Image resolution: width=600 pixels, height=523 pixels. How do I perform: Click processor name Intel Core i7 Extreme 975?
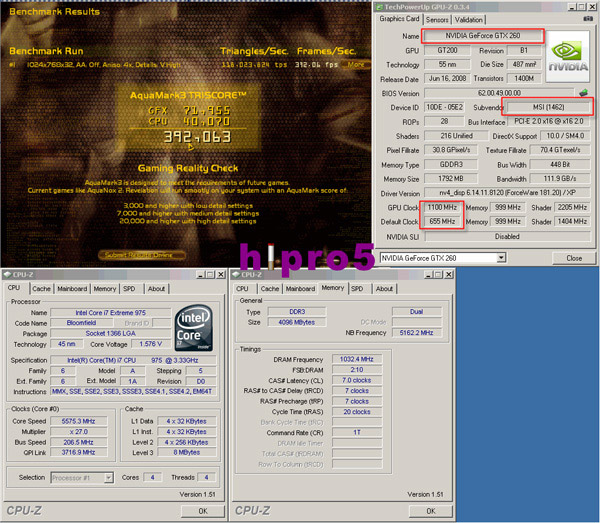click(x=111, y=313)
